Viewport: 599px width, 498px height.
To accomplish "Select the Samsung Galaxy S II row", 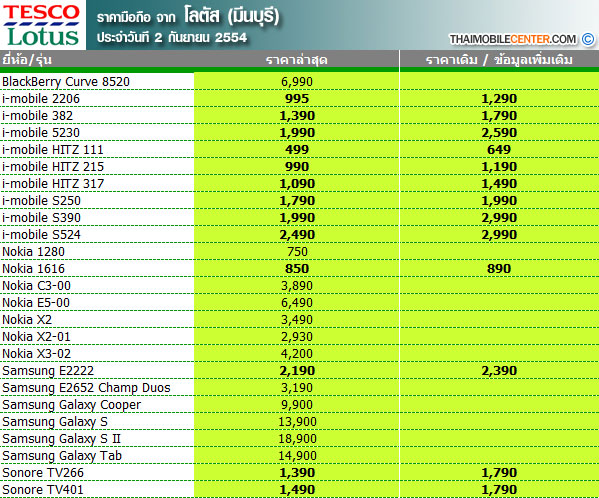I will pyautogui.click(x=300, y=438).
